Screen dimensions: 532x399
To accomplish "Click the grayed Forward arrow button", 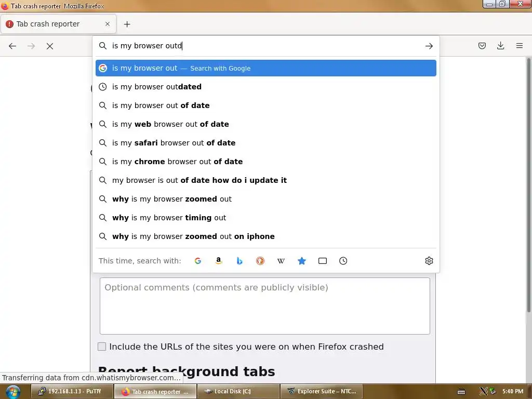I will click(31, 46).
